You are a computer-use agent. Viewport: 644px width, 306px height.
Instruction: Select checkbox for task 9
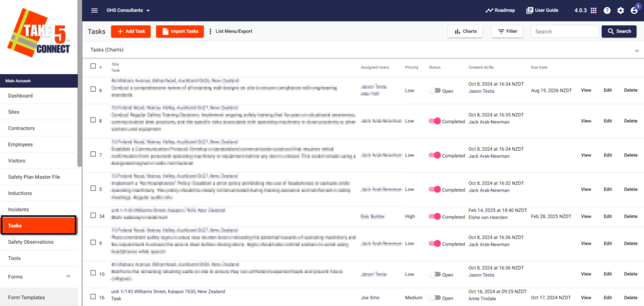click(93, 243)
